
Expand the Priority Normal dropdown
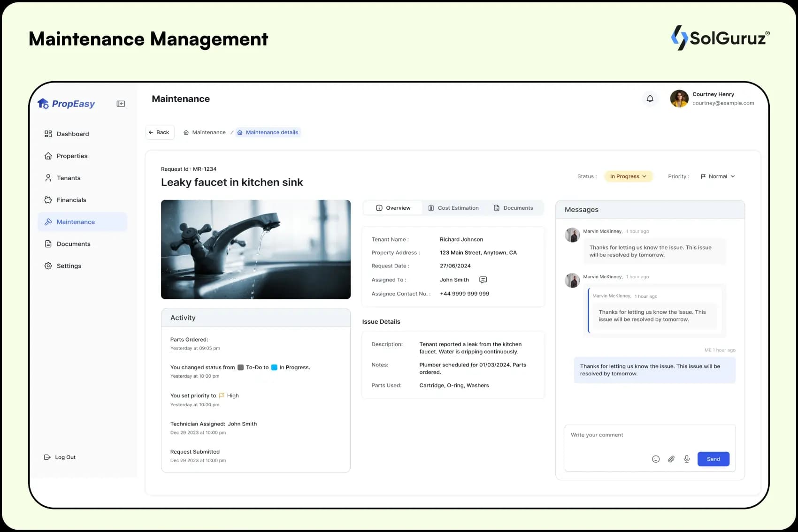pos(717,176)
